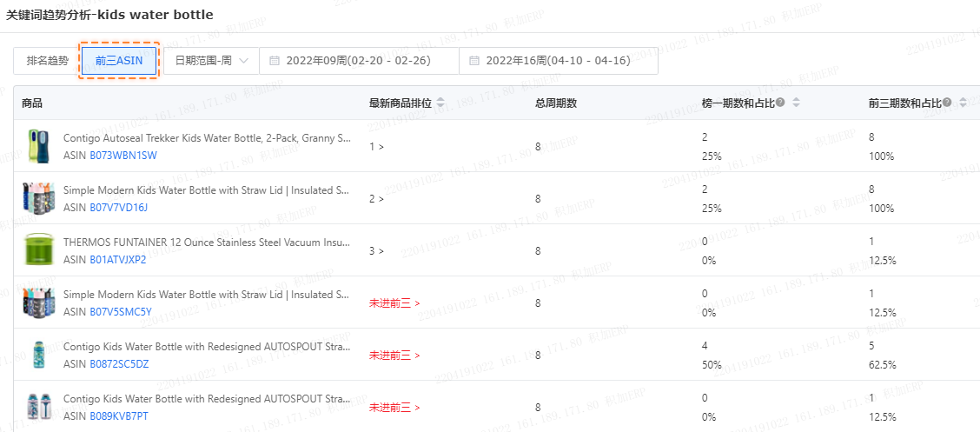The width and height of the screenshot is (980, 432).
Task: Click the end week field 2022年16周
Action: 559,61
